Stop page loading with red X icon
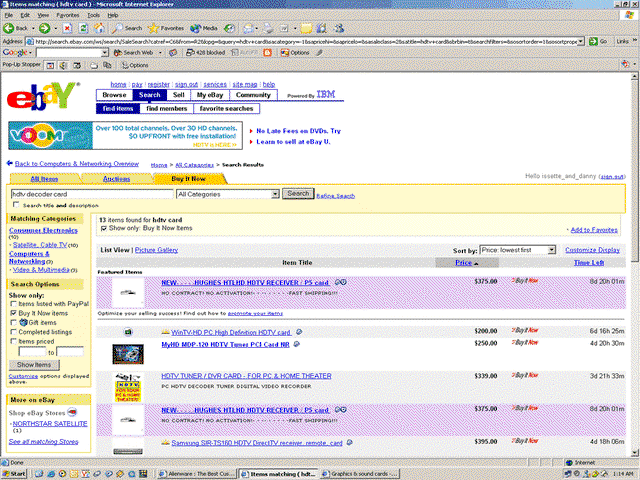 click(x=67, y=28)
